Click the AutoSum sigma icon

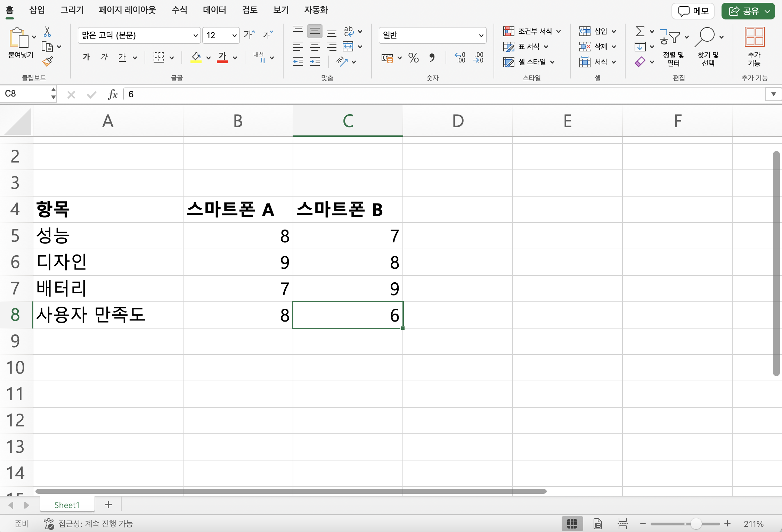[640, 31]
